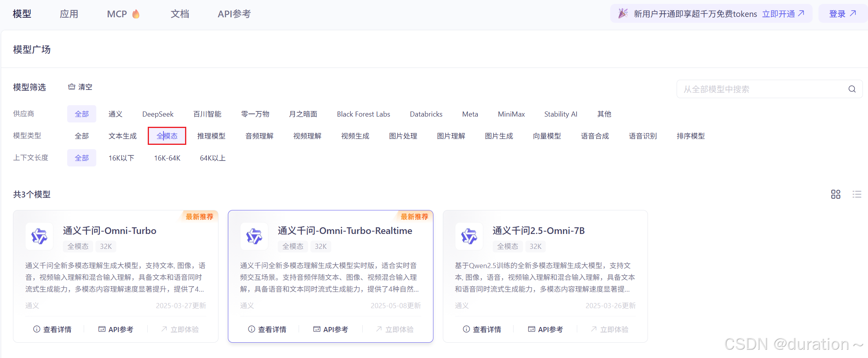The height and width of the screenshot is (358, 868).
Task: Select 视频理解 model type
Action: [x=307, y=136]
